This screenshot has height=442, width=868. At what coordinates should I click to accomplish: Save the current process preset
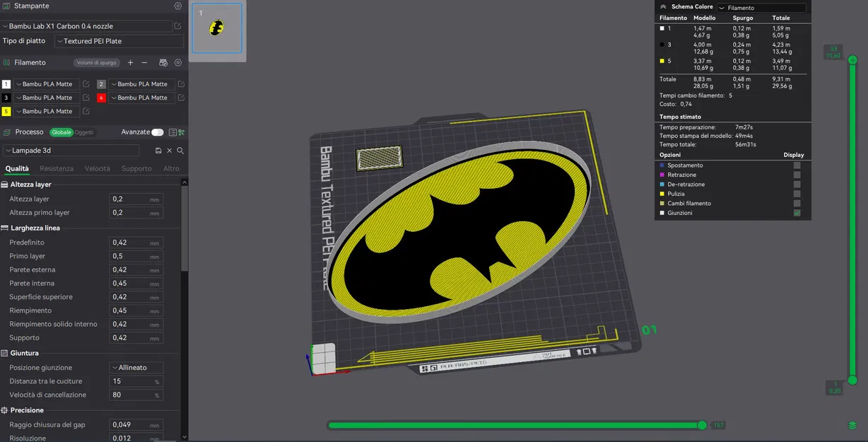pos(158,150)
